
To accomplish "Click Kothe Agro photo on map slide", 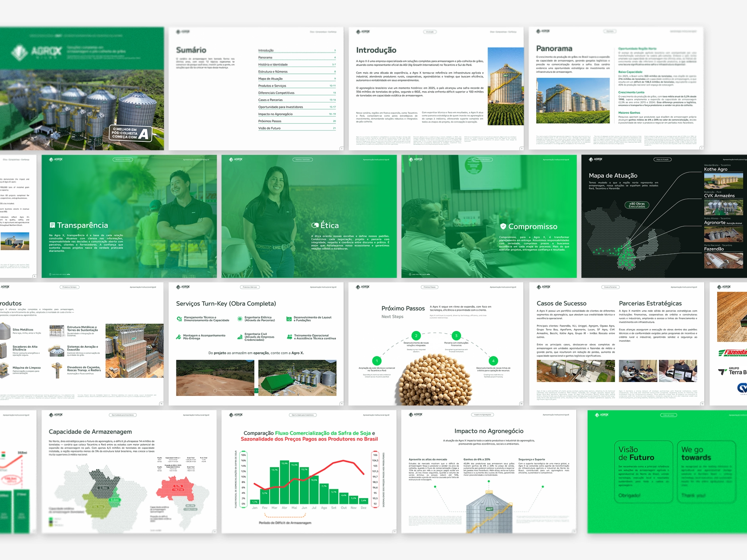I will [723, 181].
